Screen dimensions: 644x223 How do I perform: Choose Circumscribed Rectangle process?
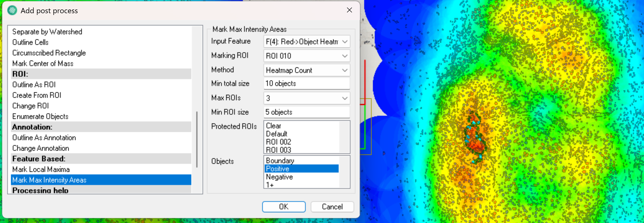coord(101,53)
